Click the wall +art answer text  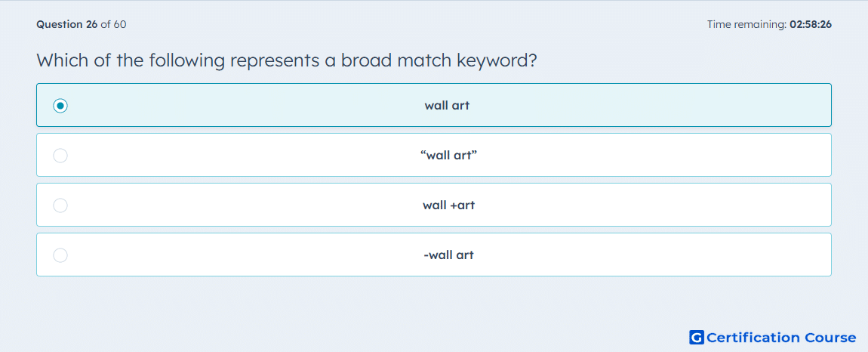pyautogui.click(x=448, y=205)
